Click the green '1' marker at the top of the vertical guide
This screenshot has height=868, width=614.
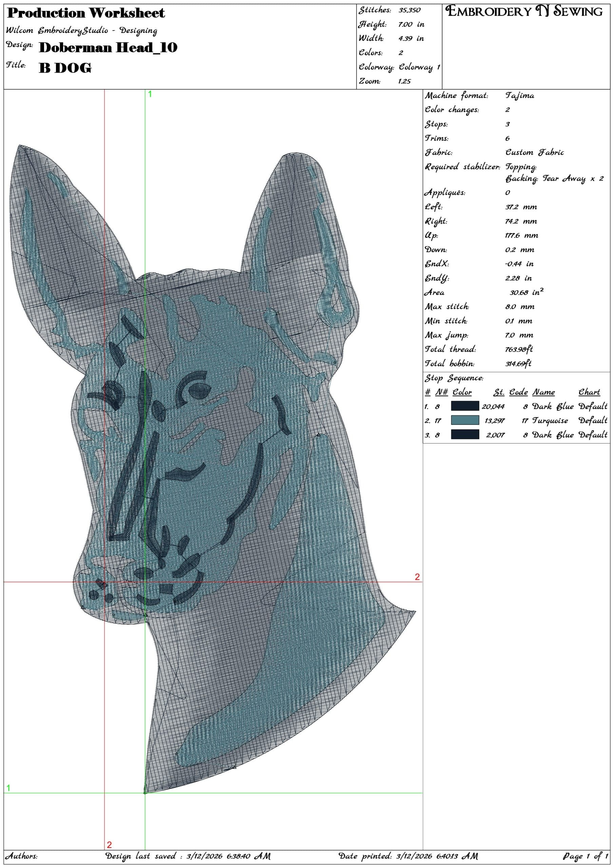pyautogui.click(x=150, y=94)
